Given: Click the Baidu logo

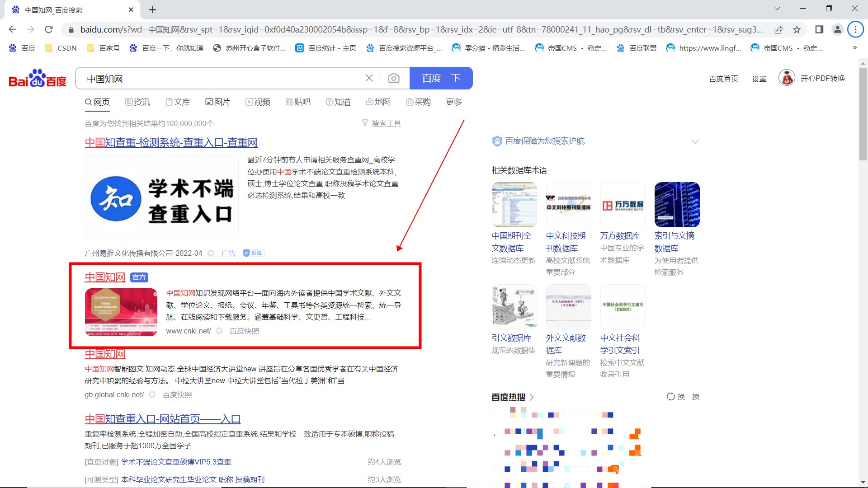Looking at the screenshot, I should pyautogui.click(x=38, y=79).
